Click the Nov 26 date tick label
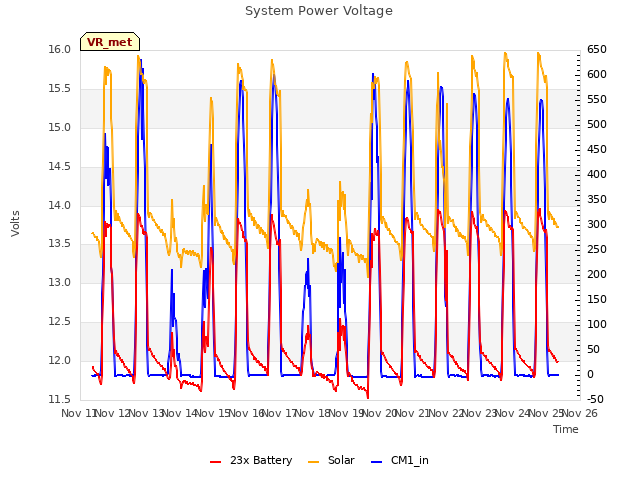The image size is (640, 480). [580, 413]
